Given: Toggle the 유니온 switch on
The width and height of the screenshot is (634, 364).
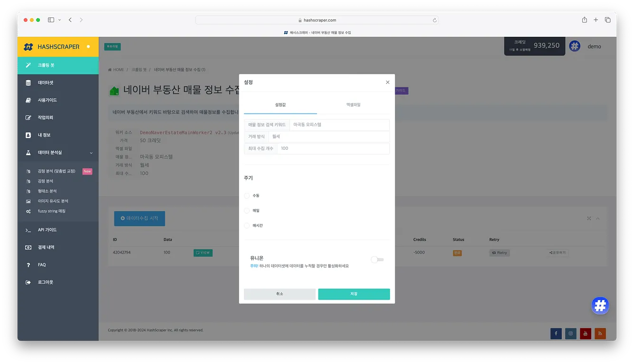Looking at the screenshot, I should click(x=377, y=260).
